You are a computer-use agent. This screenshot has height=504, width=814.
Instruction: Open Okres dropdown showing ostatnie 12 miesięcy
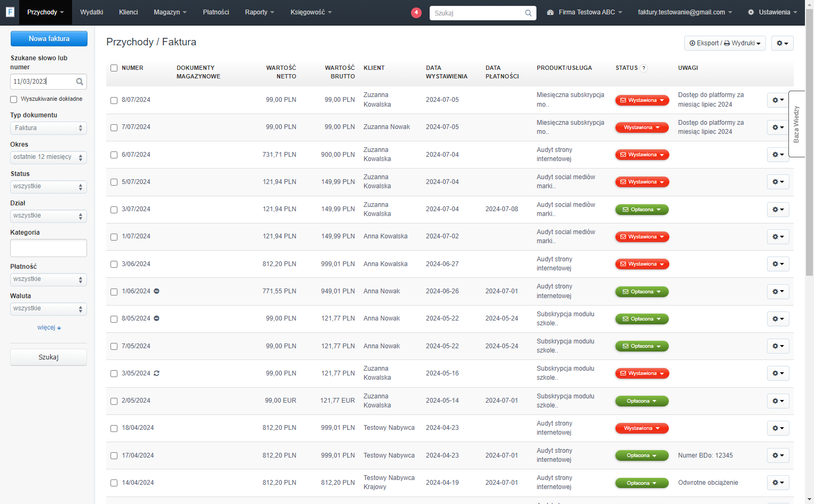[x=49, y=157]
